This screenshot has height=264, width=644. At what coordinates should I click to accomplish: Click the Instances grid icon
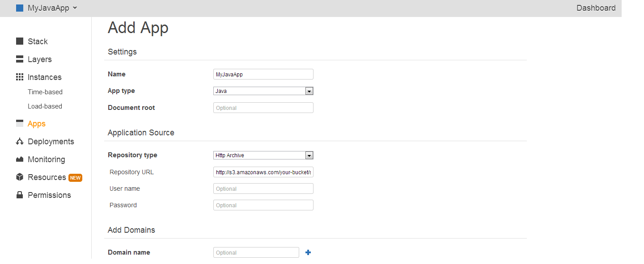(20, 77)
